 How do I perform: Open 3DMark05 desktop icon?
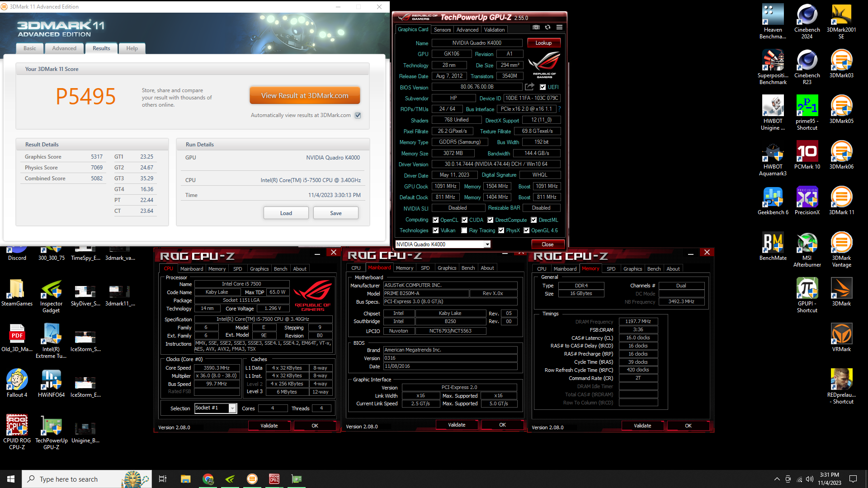841,109
